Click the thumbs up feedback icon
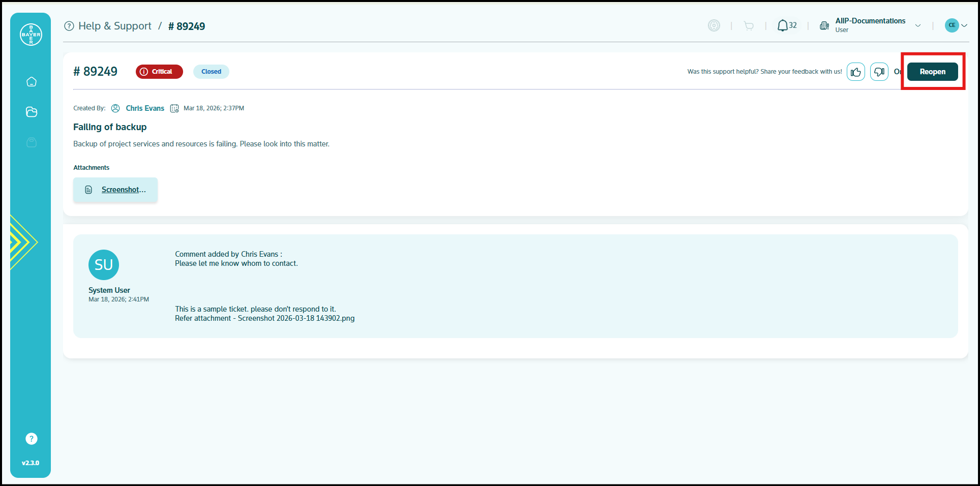The height and width of the screenshot is (486, 980). point(856,72)
